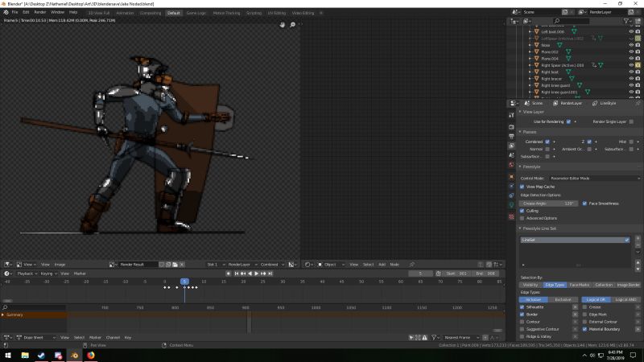The height and width of the screenshot is (362, 644).
Task: Jump to the next keyframe
Action: click(263, 274)
